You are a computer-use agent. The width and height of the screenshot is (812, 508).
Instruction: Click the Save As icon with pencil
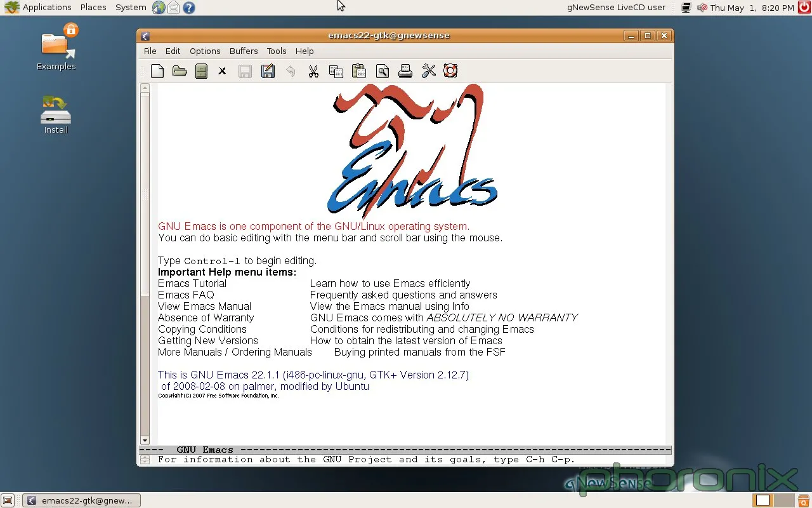(268, 71)
